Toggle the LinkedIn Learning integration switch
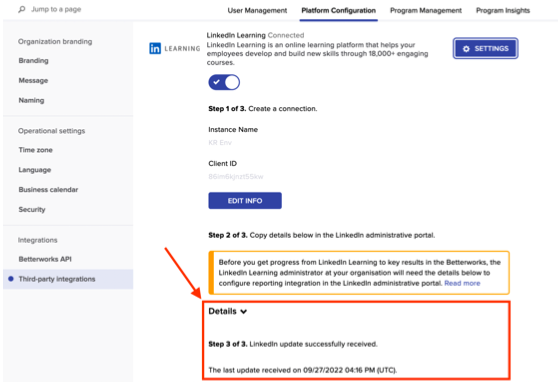 224,82
